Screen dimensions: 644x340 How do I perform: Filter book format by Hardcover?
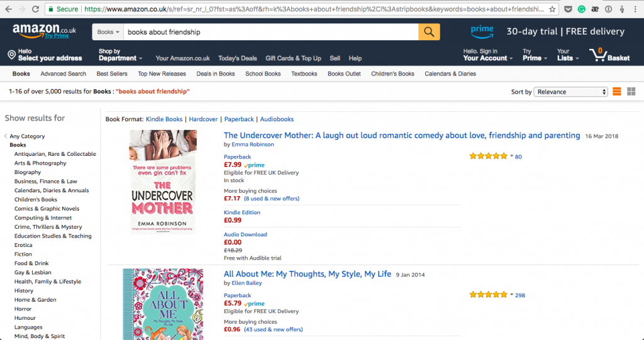click(x=203, y=119)
